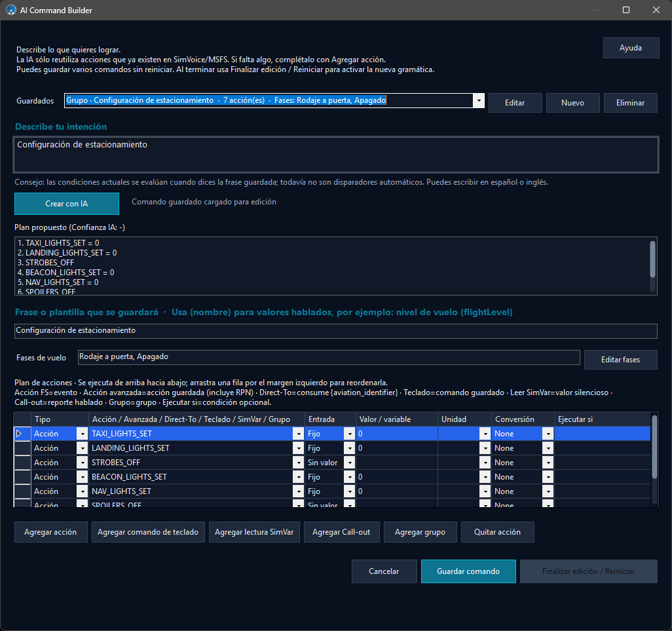Image resolution: width=672 pixels, height=631 pixels.
Task: Click the Agregar grupo button
Action: click(x=420, y=532)
